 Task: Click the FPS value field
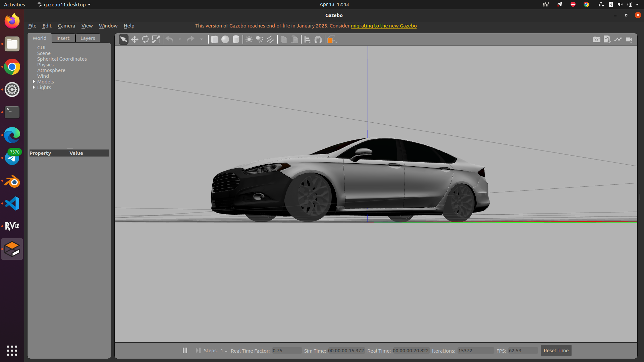point(523,351)
